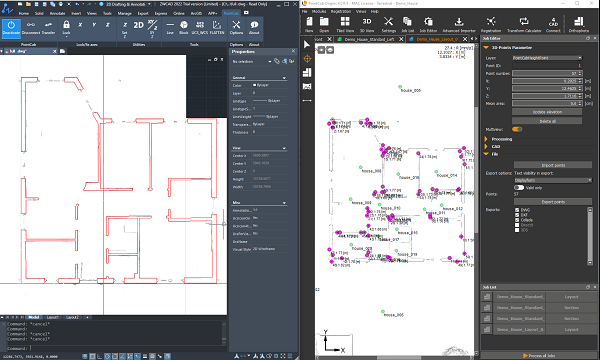600x360 pixels.
Task: Uncheck the DXF export checkbox
Action: [x=517, y=215]
